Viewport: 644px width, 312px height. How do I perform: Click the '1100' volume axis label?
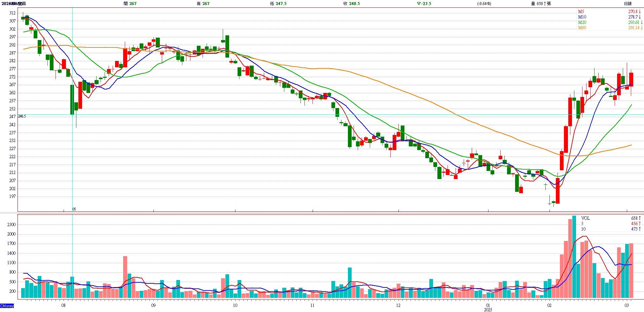(x=11, y=263)
